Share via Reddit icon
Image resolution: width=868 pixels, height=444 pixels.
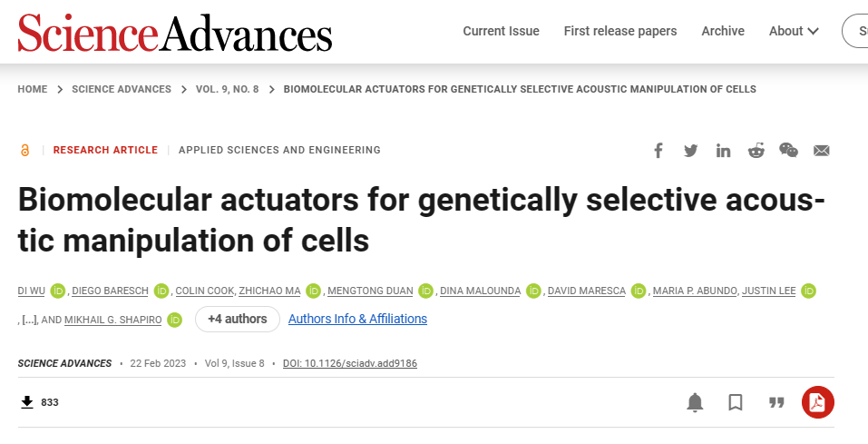(756, 150)
